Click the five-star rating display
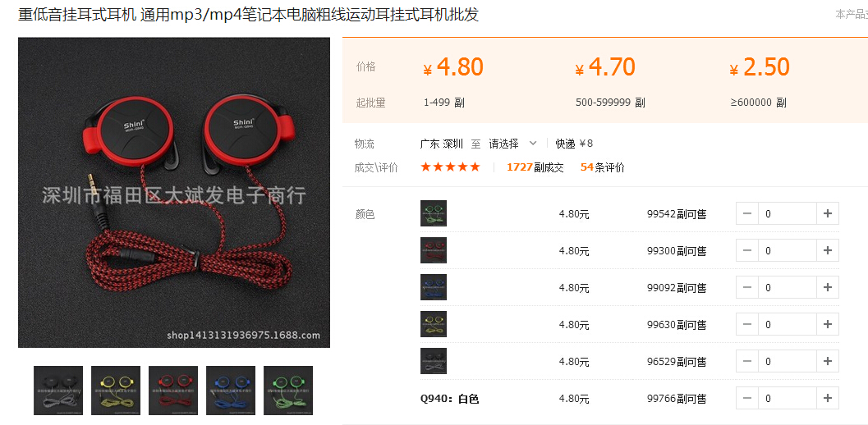 450,167
